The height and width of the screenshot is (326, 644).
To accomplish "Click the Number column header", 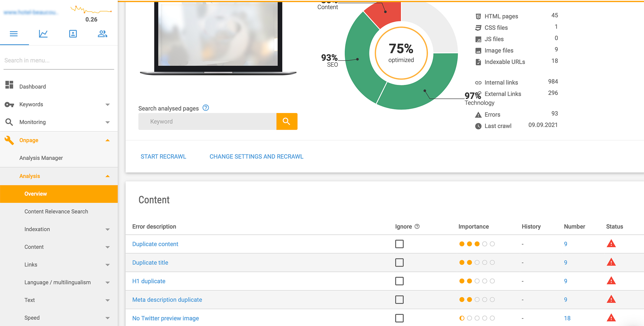I will click(574, 226).
